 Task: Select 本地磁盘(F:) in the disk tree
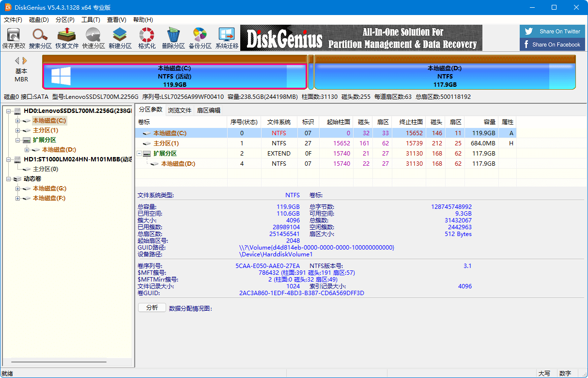pos(49,198)
